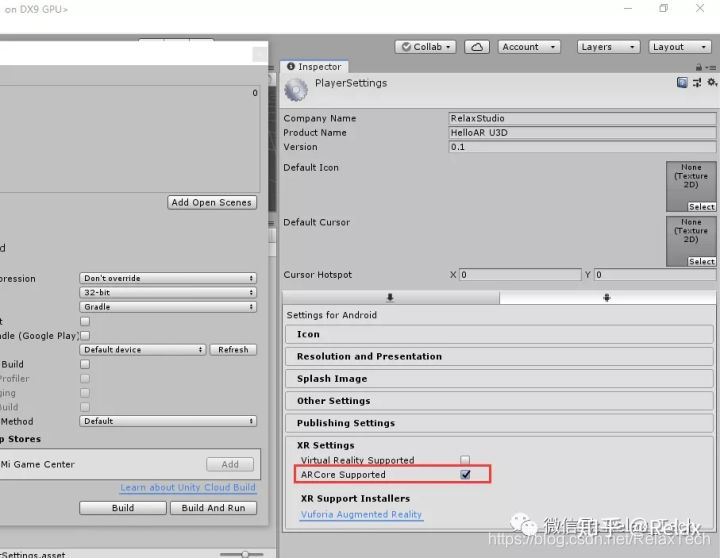Toggle the Build checkbox above Profiler
This screenshot has width=720, height=558.
[x=85, y=364]
